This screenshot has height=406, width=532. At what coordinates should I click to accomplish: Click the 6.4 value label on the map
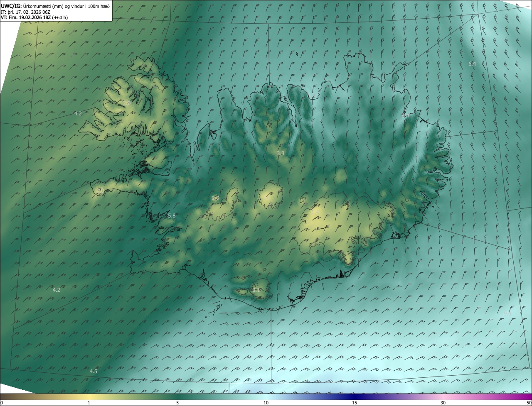pos(472,64)
